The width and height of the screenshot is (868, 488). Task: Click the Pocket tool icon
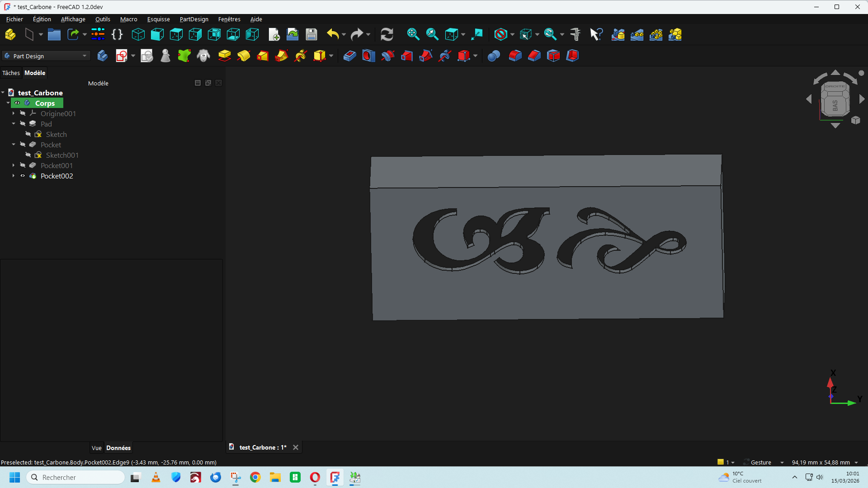click(x=349, y=56)
